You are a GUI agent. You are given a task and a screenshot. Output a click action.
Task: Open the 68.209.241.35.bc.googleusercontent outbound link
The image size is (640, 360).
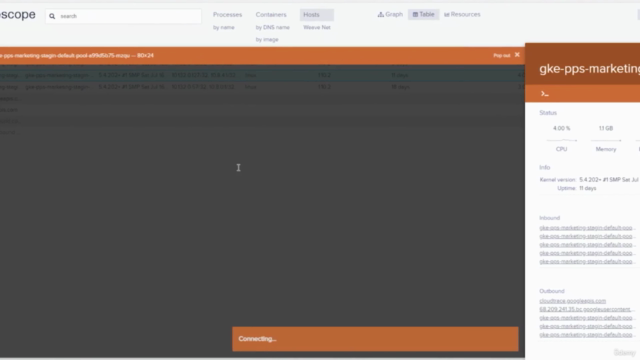586,309
